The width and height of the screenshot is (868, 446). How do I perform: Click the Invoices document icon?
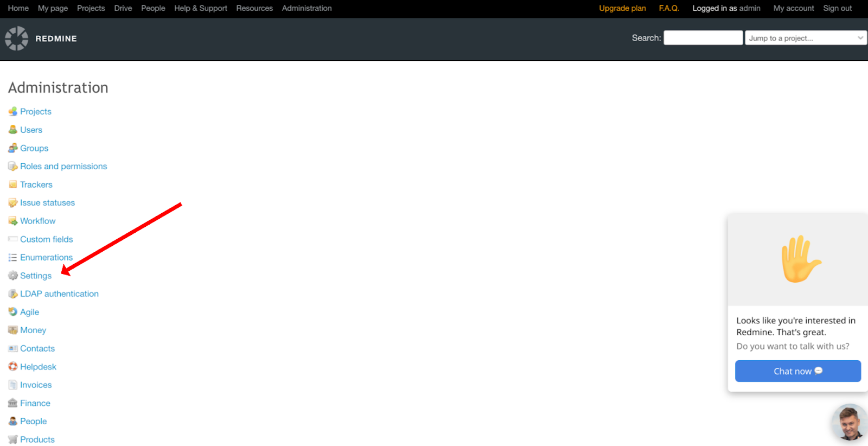point(13,385)
